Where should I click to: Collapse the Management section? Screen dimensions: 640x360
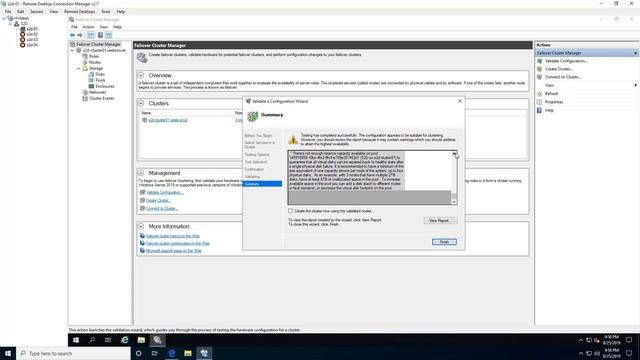pos(141,173)
